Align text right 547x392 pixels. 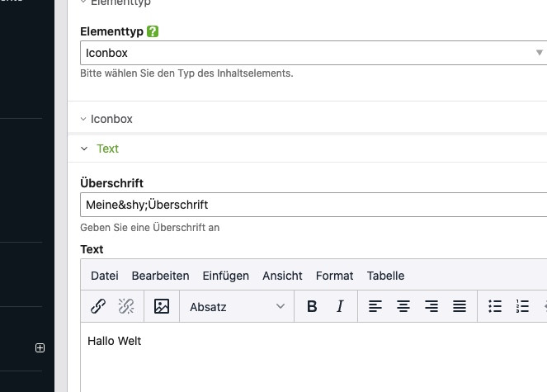click(431, 306)
